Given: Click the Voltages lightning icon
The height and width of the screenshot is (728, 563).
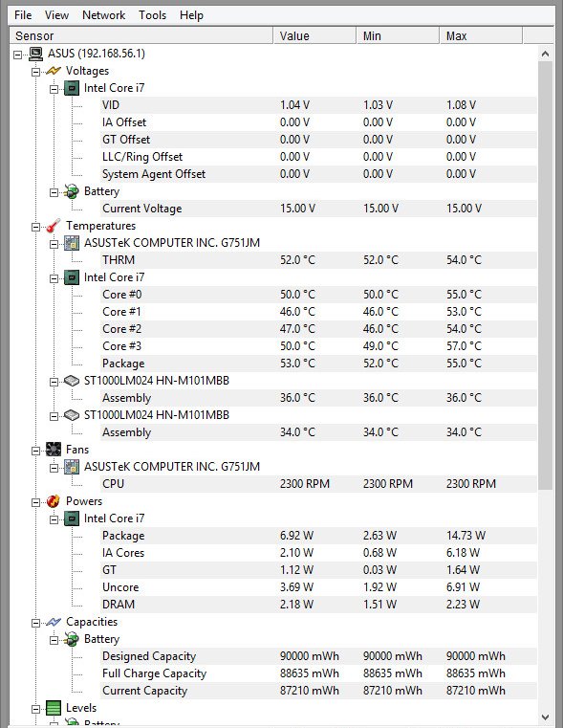Looking at the screenshot, I should [x=54, y=71].
